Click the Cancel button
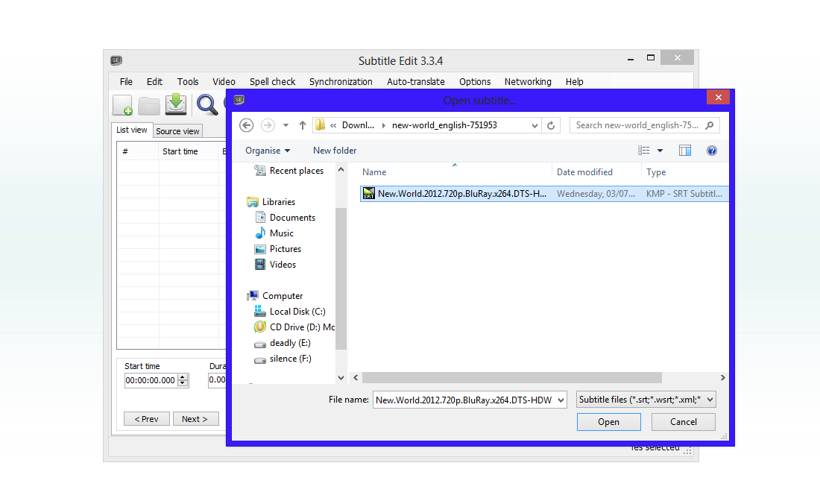Viewport: 820px width, 504px height. coord(684,422)
